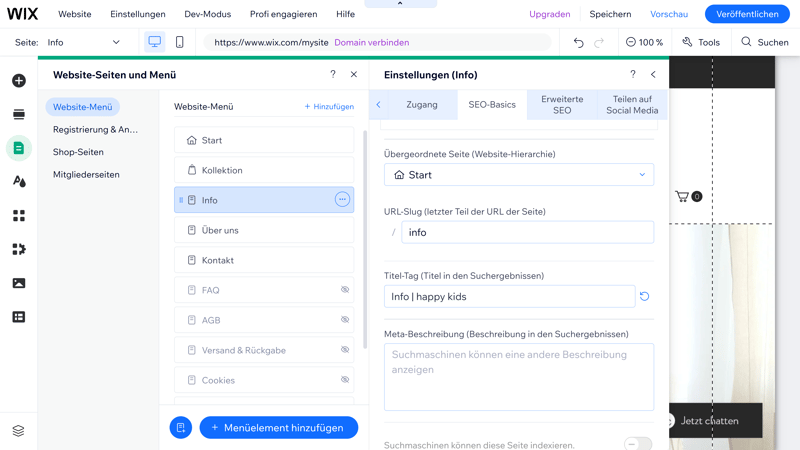Click the Pages and Menu sidebar icon
800x450 pixels.
[x=18, y=148]
